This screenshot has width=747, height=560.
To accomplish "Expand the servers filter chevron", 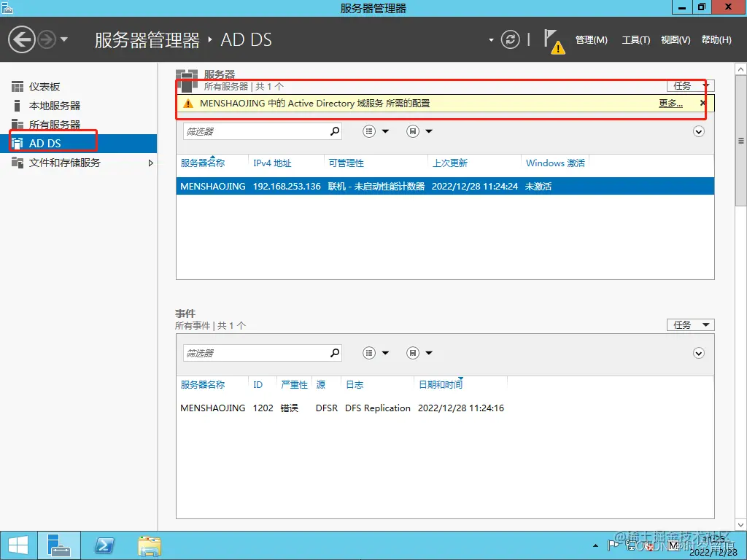I will point(698,132).
